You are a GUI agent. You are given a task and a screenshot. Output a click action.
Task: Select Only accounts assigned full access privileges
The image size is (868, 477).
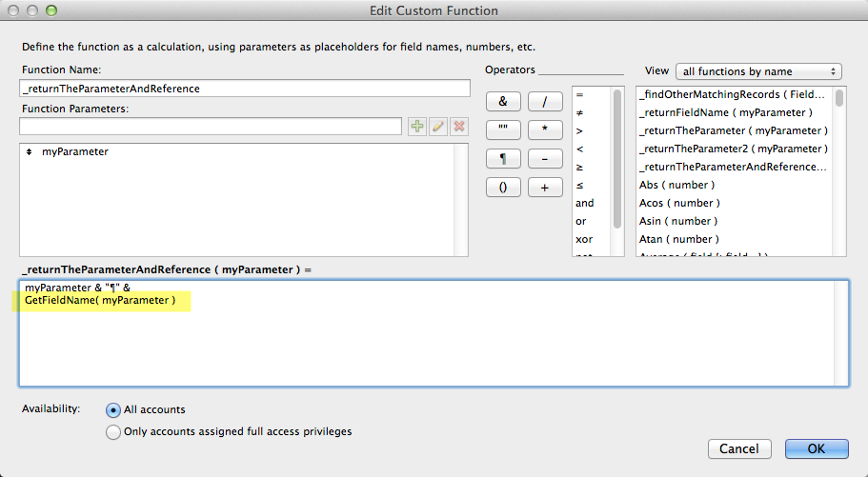[x=114, y=432]
